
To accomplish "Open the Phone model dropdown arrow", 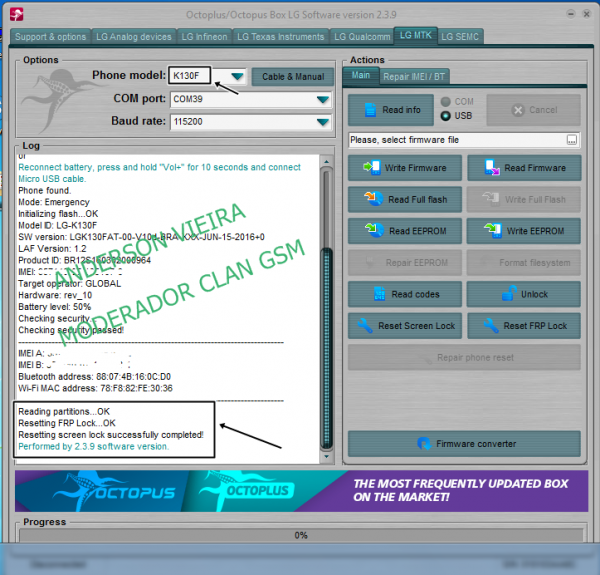I will 237,76.
